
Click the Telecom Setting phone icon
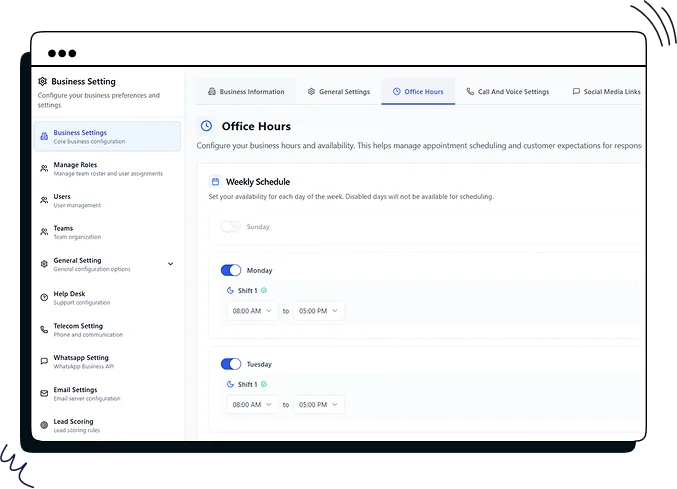[x=44, y=329]
